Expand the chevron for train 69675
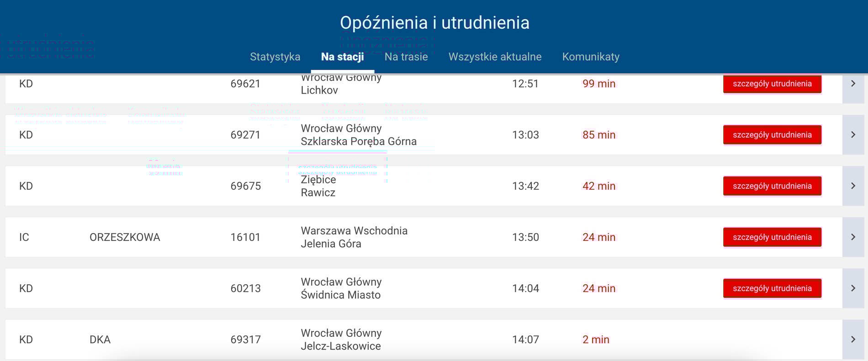 853,186
